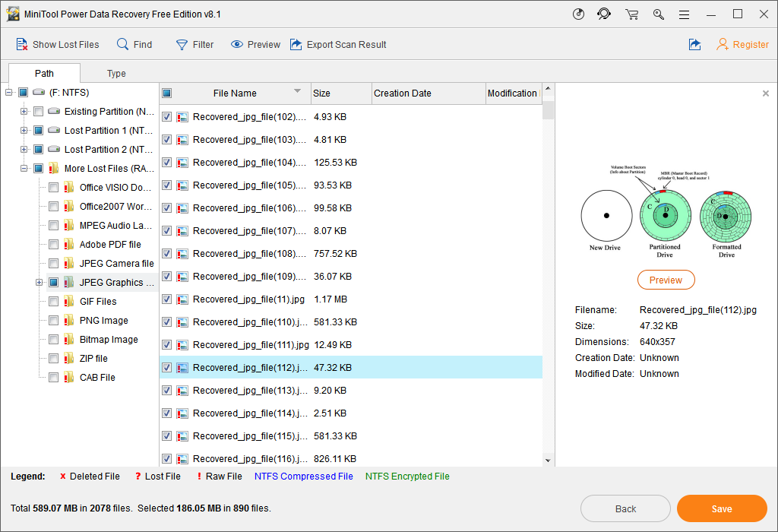Check the Existing Partition checkbox
The height and width of the screenshot is (532, 778).
pos(38,111)
